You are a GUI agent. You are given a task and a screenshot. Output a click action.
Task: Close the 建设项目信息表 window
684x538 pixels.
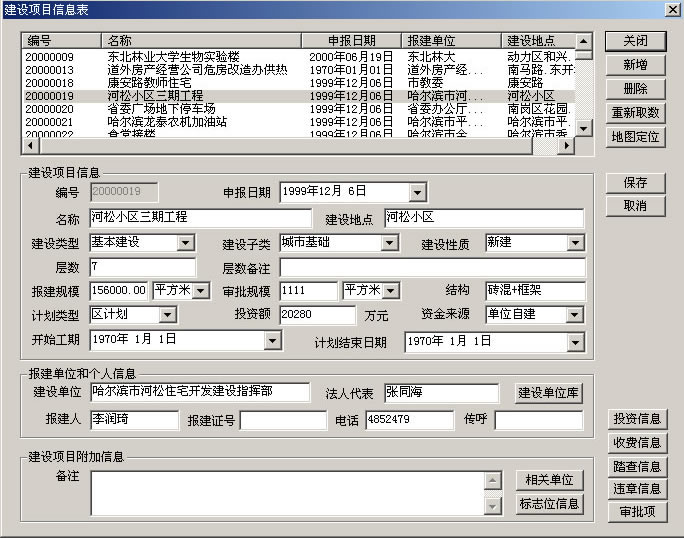[672, 9]
